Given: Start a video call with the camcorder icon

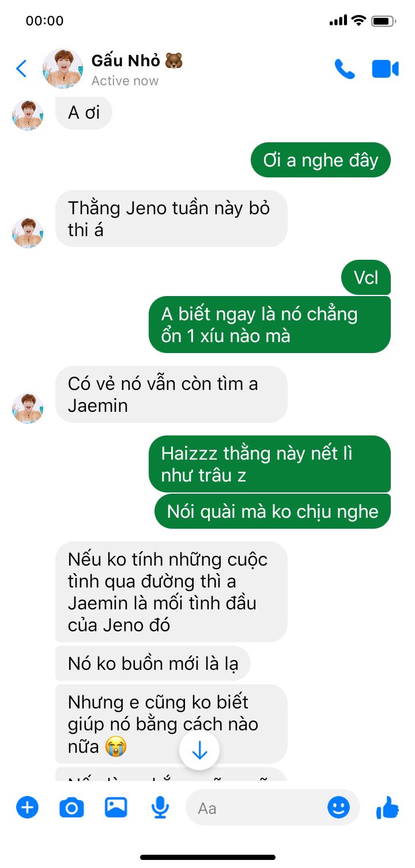Looking at the screenshot, I should (385, 69).
